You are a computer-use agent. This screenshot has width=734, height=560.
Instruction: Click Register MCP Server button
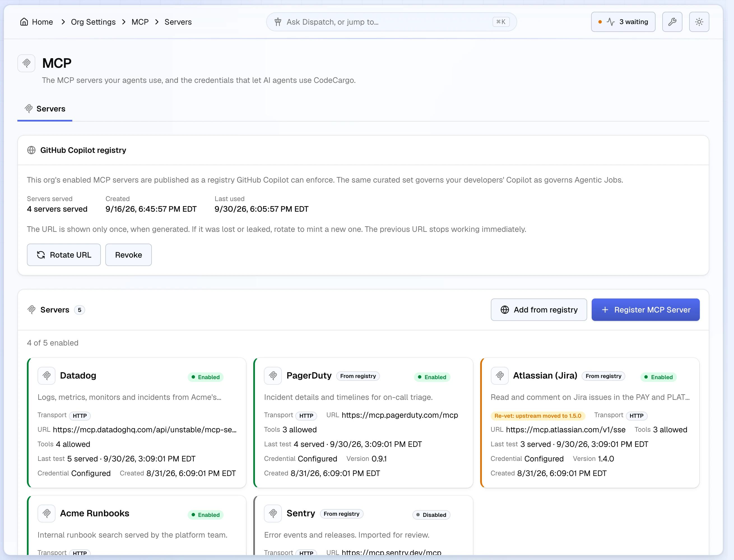tap(645, 310)
